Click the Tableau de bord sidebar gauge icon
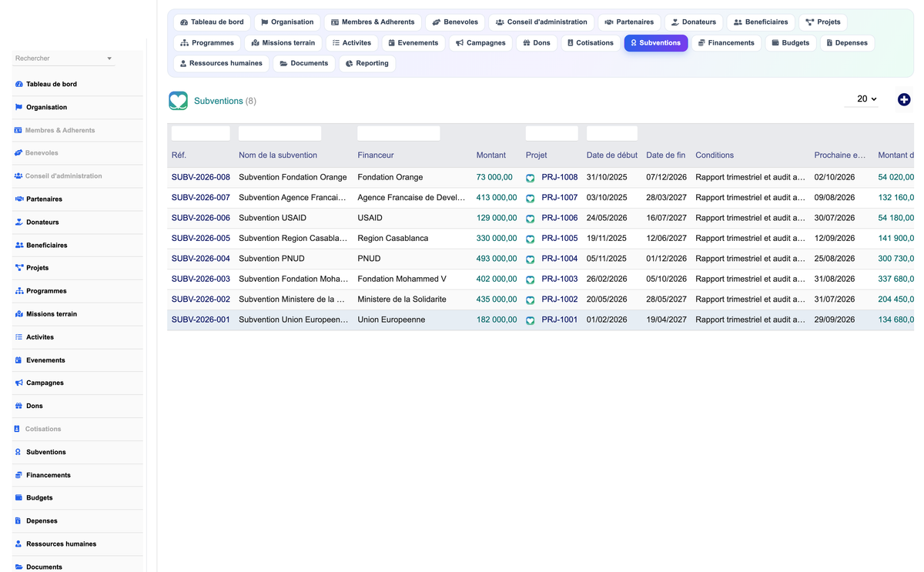 [x=18, y=84]
